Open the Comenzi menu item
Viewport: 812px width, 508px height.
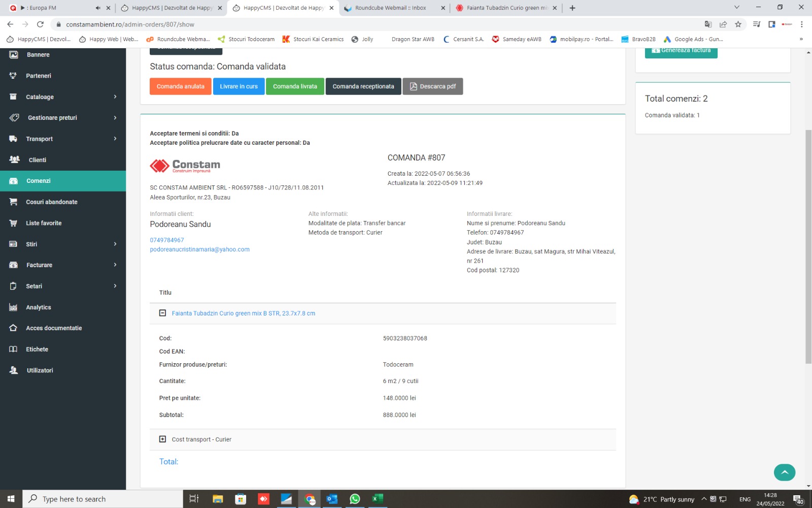coord(63,181)
